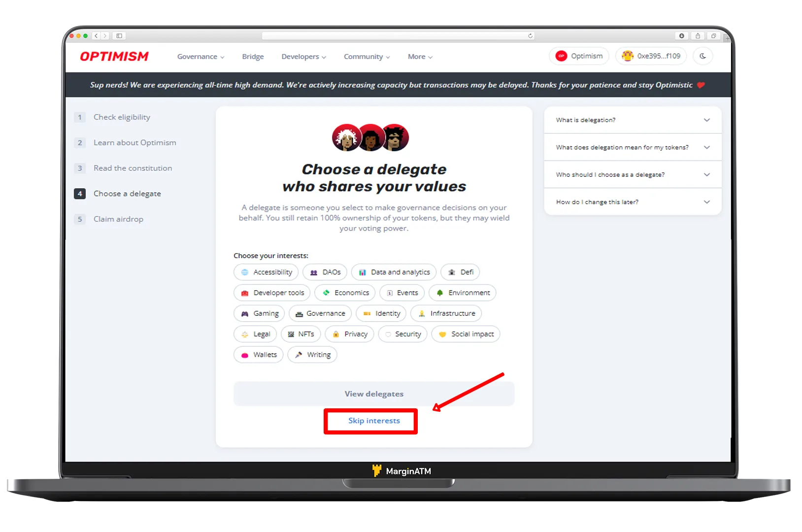Image resolution: width=802 pixels, height=532 pixels.
Task: Click the View delegates button
Action: [x=374, y=394]
